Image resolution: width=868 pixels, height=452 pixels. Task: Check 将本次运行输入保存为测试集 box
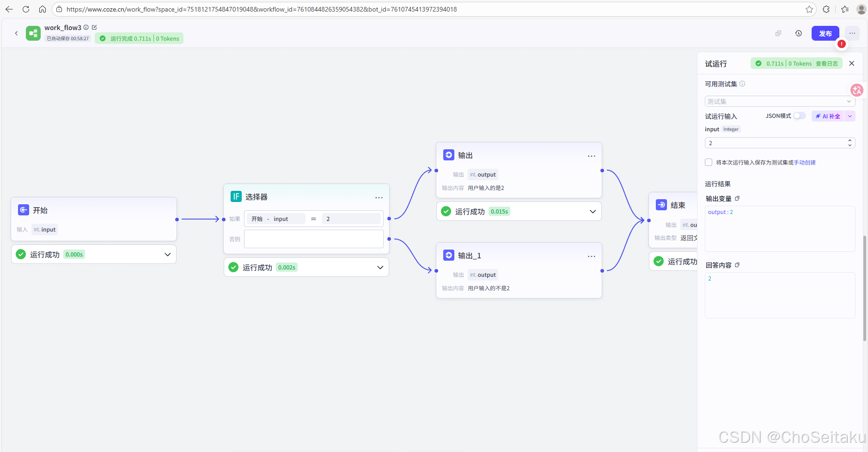[709, 162]
